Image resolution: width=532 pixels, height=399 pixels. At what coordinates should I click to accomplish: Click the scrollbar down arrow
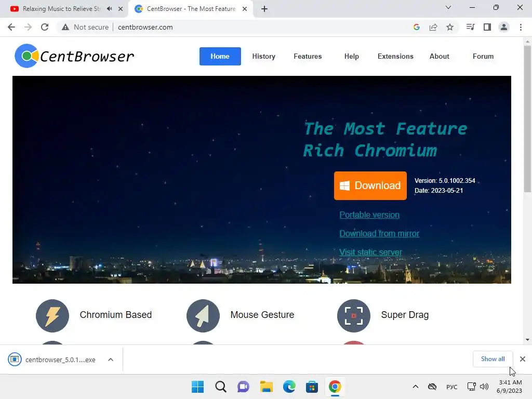527,340
